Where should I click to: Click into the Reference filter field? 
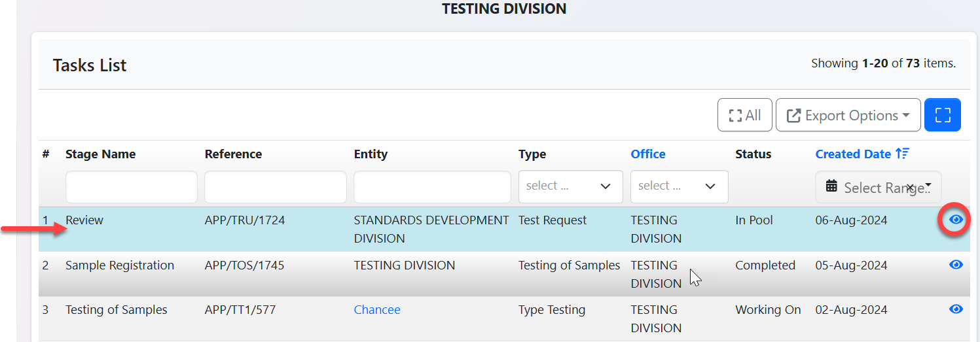(x=275, y=187)
